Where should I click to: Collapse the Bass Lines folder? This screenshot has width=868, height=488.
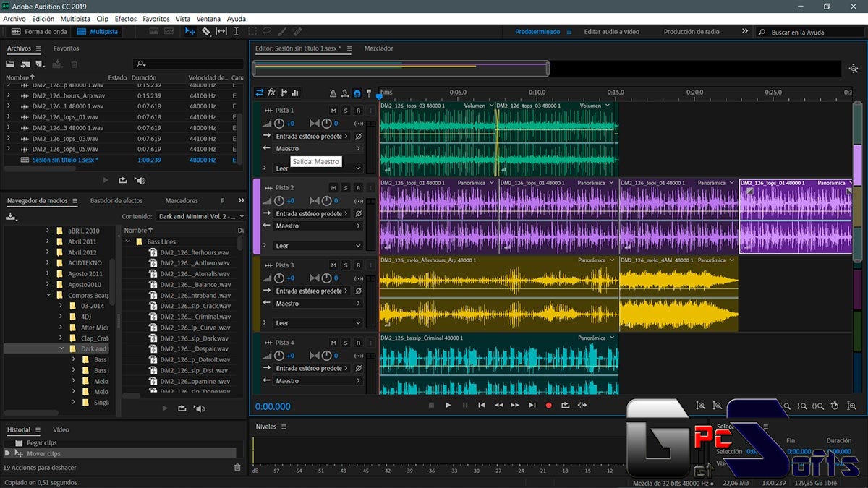click(128, 242)
